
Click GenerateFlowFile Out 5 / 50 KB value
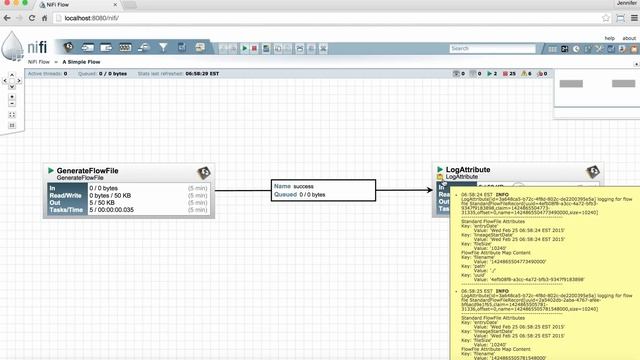coord(102,202)
